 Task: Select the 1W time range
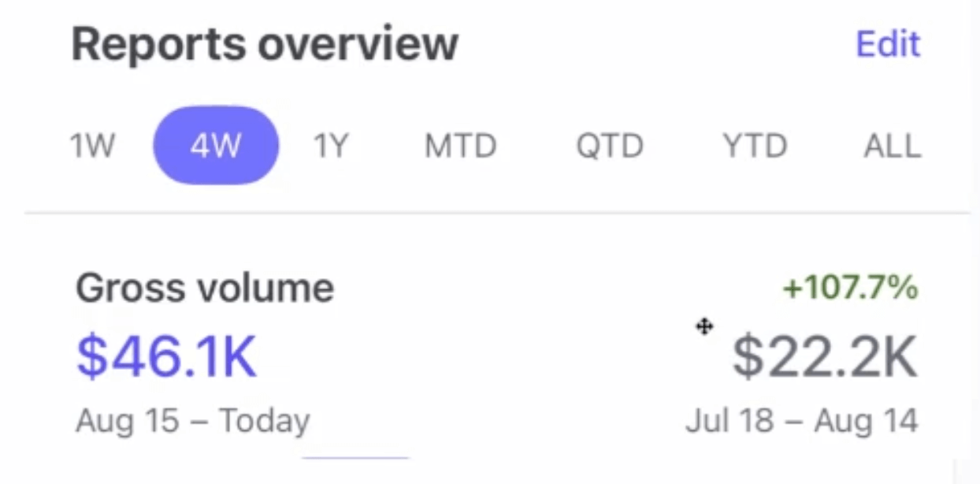point(92,146)
